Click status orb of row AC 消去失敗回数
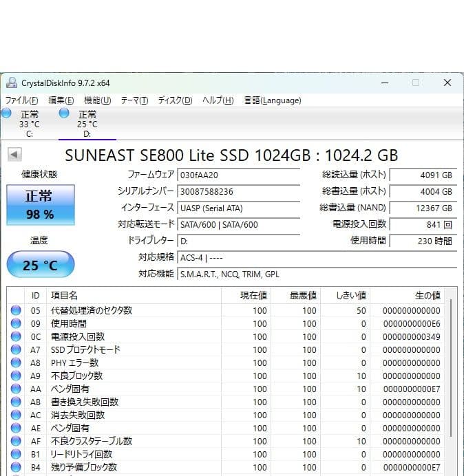464x476 pixels. 16,415
